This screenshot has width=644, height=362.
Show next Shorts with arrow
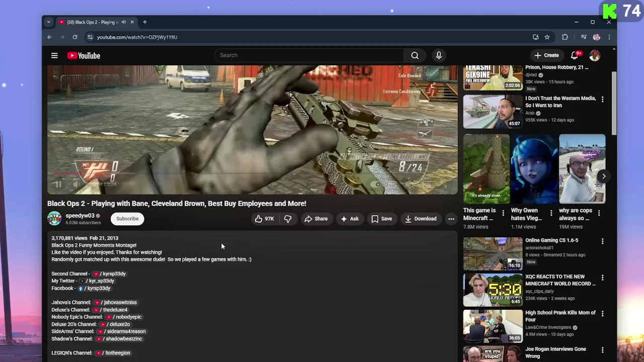[x=604, y=176]
